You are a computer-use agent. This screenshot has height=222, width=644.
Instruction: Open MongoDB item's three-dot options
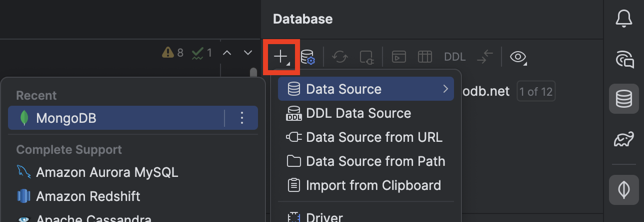pos(242,118)
